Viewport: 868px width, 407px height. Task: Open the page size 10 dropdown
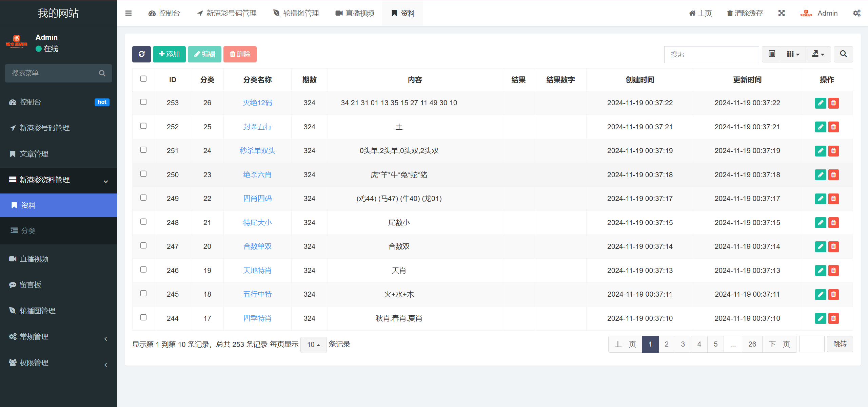(313, 345)
